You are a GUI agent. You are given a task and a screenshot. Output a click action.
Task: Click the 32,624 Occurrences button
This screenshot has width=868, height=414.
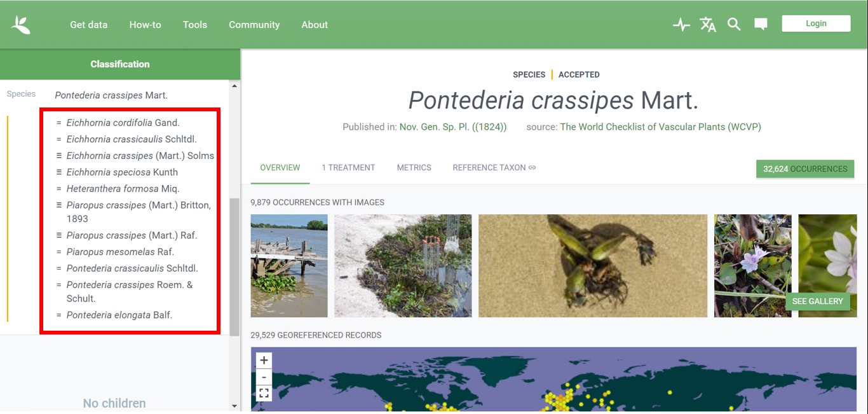click(x=804, y=169)
